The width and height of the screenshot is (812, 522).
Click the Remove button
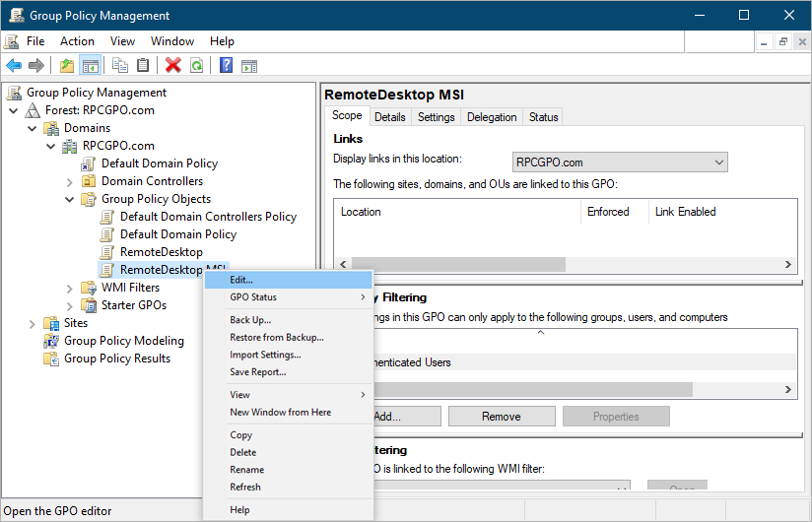501,417
